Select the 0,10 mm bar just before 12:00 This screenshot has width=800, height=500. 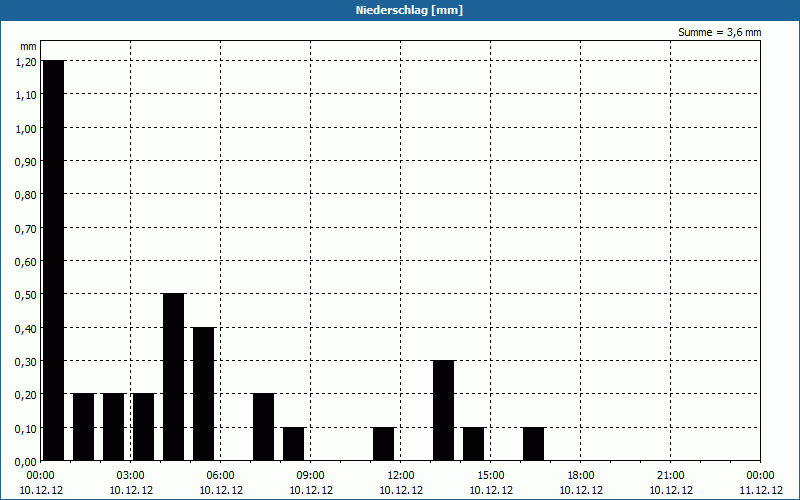click(x=383, y=444)
